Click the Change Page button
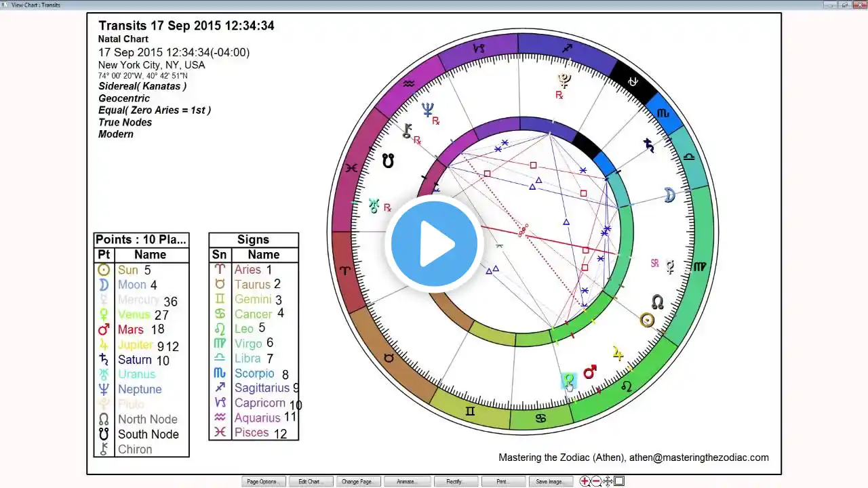Screen dimensions: 868x488 [x=357, y=482]
